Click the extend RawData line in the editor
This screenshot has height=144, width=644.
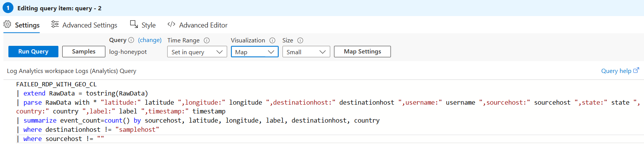click(x=82, y=94)
